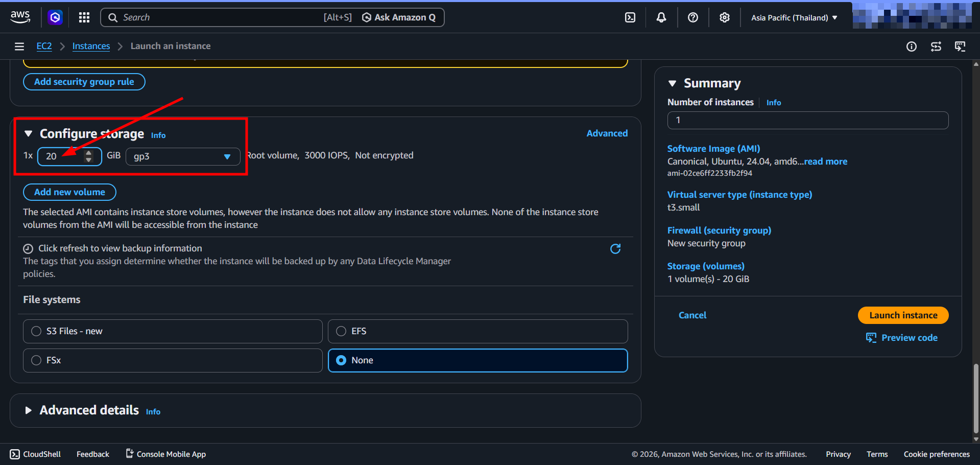Open Advanced storage settings link

607,133
